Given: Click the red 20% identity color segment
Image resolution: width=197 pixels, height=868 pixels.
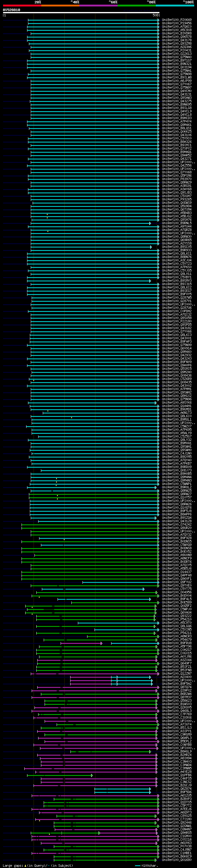Looking at the screenshot, I should click(x=22, y=6).
